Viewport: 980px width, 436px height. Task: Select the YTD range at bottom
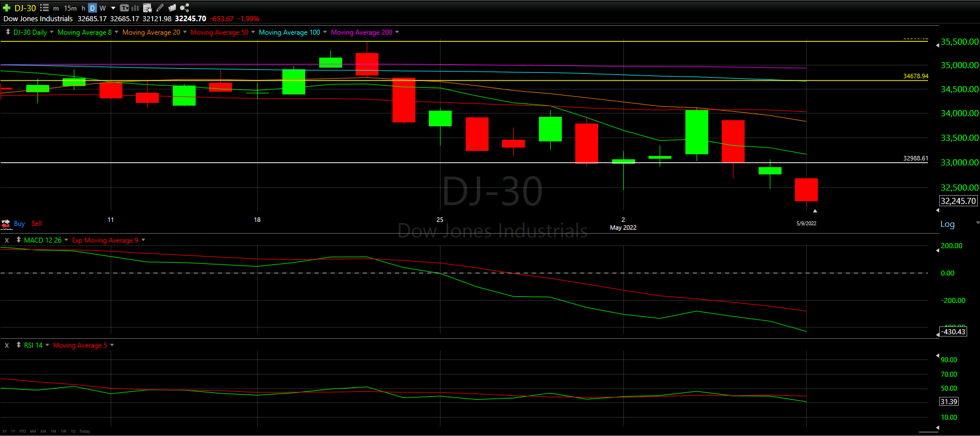click(22, 431)
